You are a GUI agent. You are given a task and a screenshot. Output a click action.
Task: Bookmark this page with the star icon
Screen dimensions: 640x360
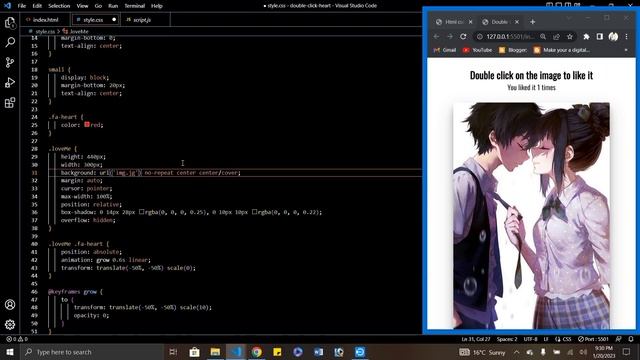(x=569, y=37)
